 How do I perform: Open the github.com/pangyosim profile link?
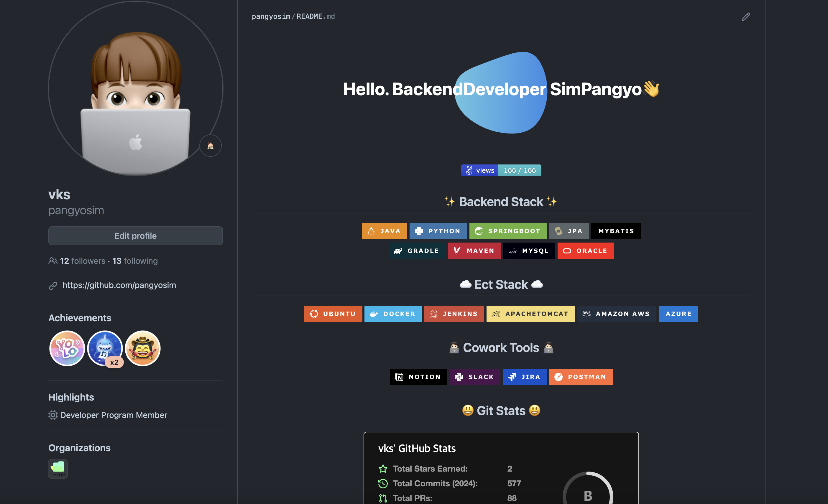(119, 285)
